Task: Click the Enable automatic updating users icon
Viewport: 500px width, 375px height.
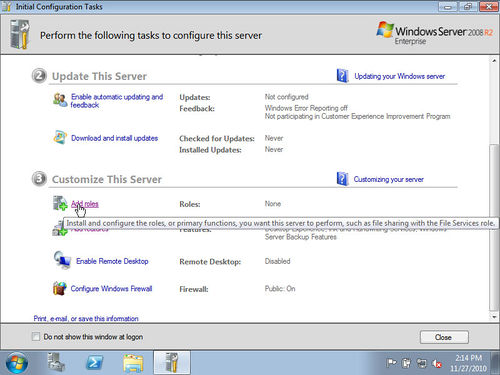Action: pos(60,100)
